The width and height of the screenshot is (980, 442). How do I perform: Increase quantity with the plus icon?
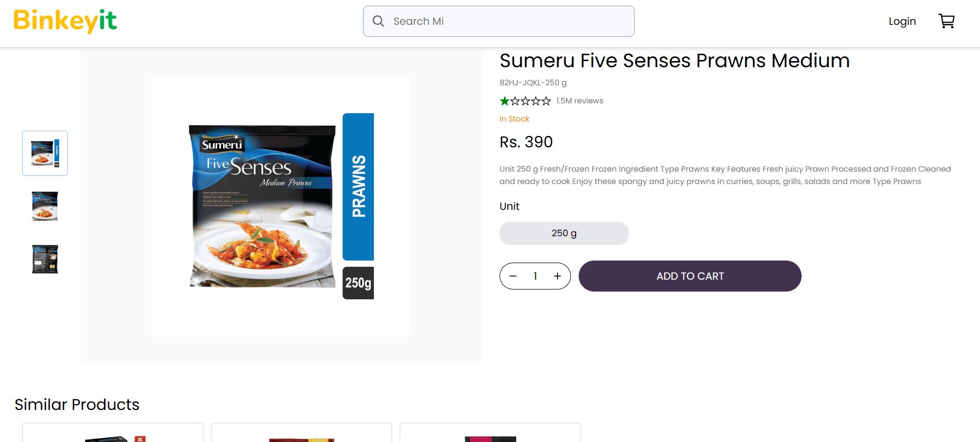tap(557, 276)
